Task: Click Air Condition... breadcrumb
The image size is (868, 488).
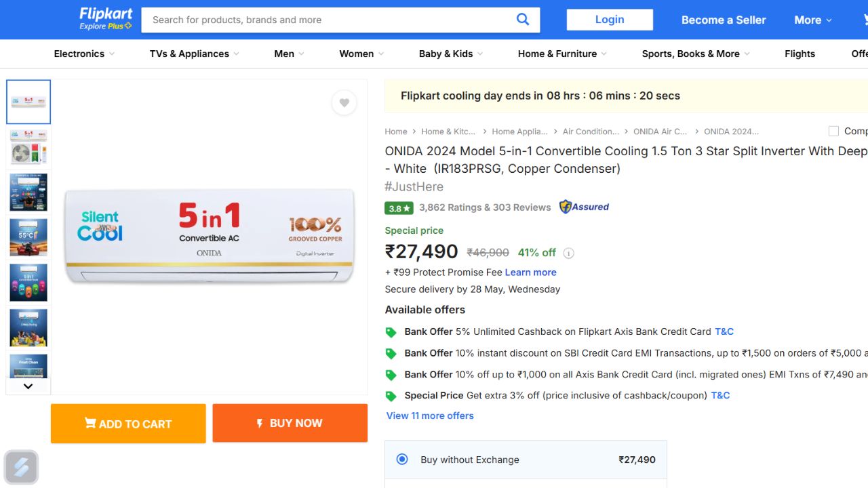Action: (591, 131)
